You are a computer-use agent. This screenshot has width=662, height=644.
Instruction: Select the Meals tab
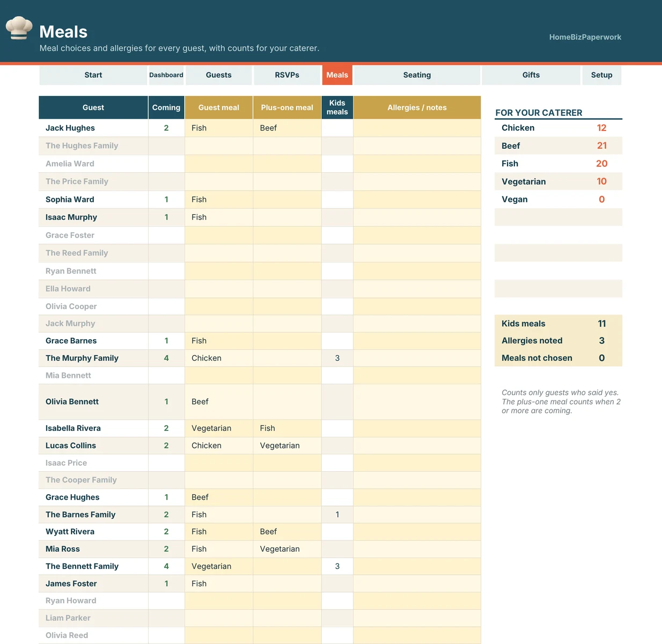point(337,75)
